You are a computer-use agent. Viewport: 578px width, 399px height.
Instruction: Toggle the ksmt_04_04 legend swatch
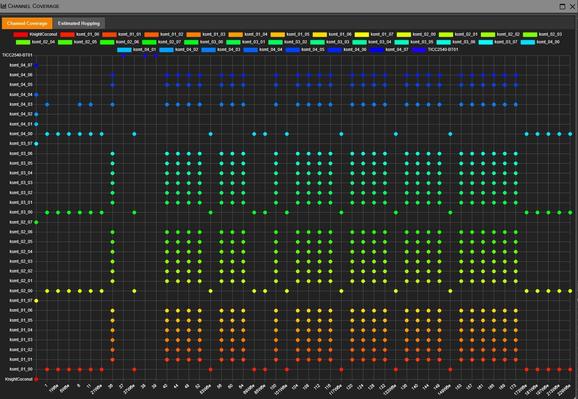(x=250, y=49)
